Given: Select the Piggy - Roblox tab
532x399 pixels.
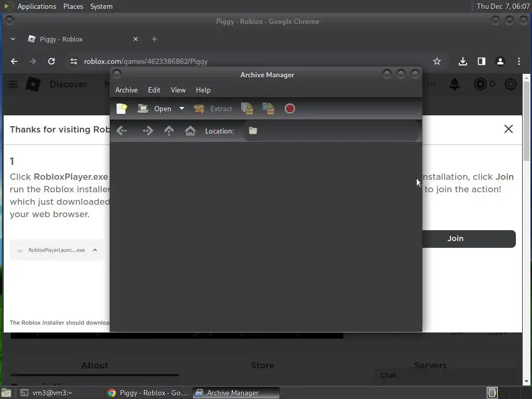Looking at the screenshot, I should [83, 39].
